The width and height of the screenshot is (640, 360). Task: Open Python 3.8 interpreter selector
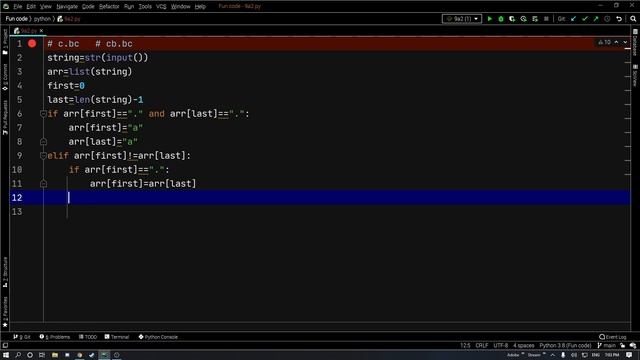[565, 346]
